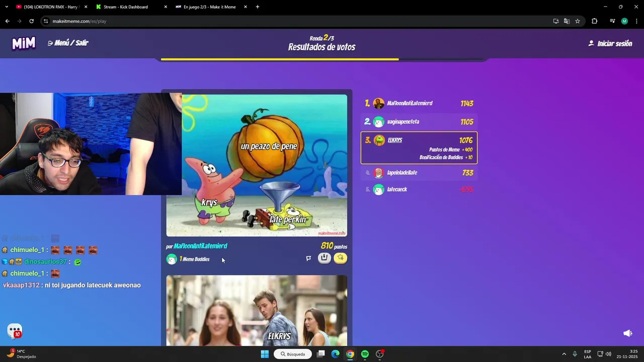This screenshot has height=362, width=644.
Task: Select ELKRYS row in leaderboard
Action: coord(419,148)
